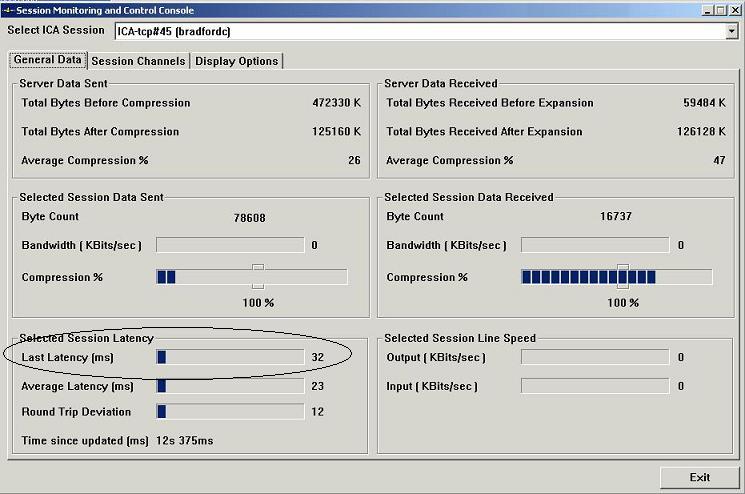
Task: Click the received data Bandwidth progress bar
Action: (x=595, y=245)
